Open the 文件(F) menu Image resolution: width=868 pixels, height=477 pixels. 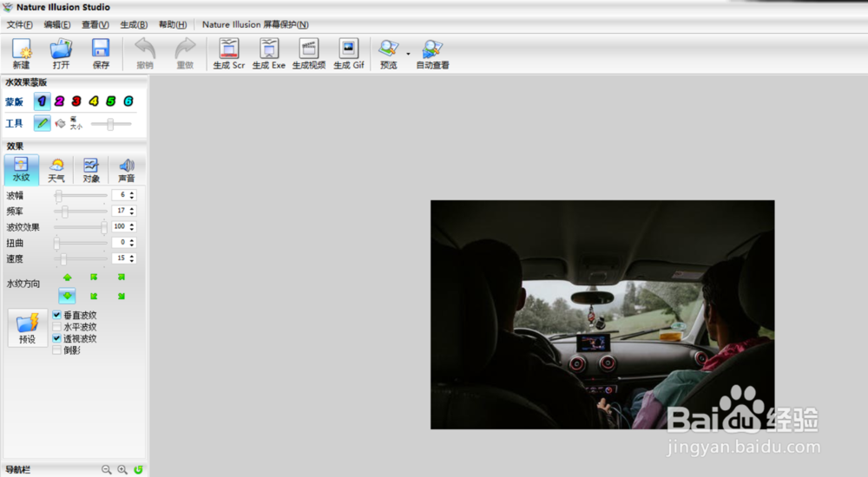[x=19, y=24]
